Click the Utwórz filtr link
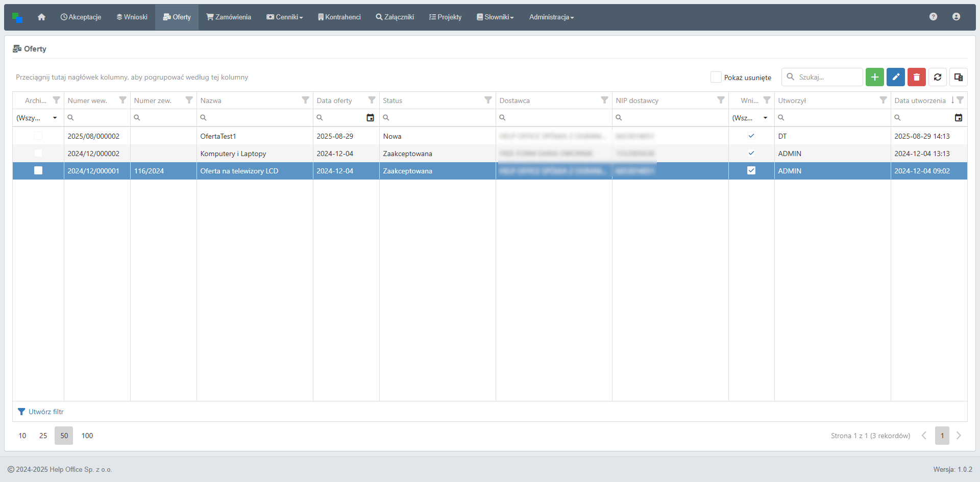Viewport: 980px width, 482px height. pos(45,412)
